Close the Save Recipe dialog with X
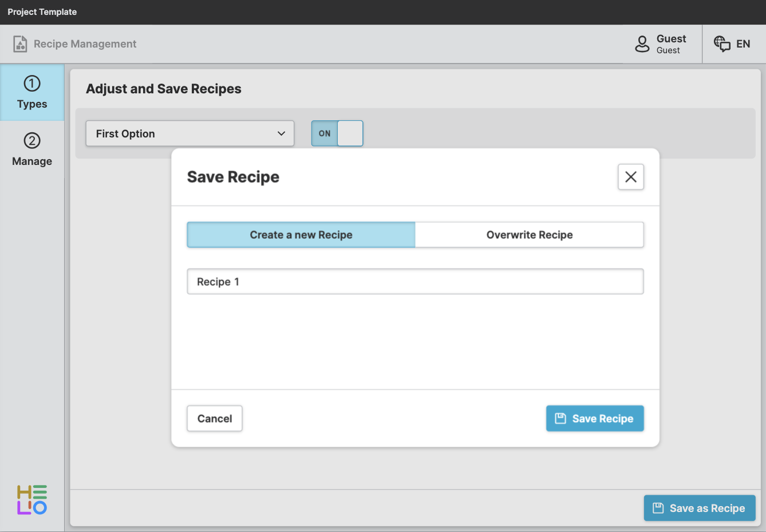 pyautogui.click(x=630, y=177)
